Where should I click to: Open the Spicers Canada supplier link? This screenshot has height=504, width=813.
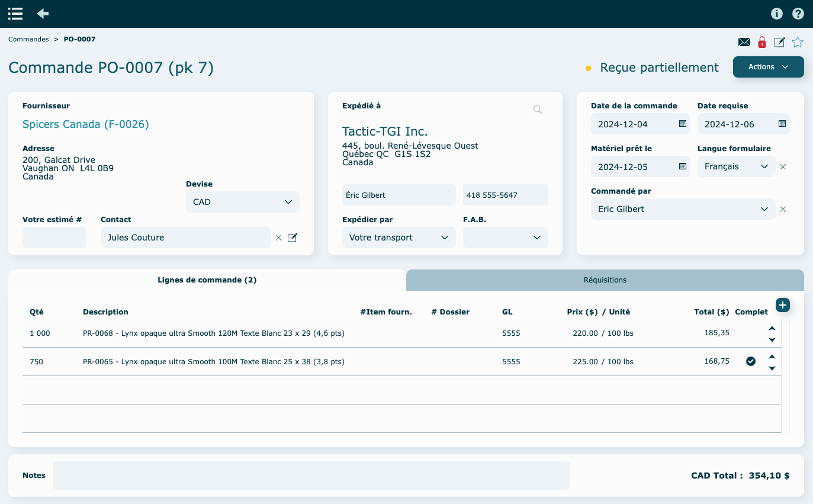(x=86, y=124)
